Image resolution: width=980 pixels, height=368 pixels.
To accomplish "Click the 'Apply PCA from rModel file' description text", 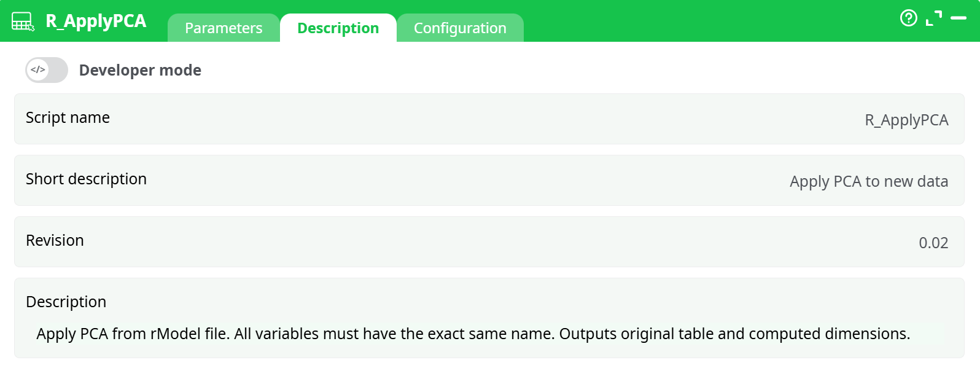I will [473, 334].
